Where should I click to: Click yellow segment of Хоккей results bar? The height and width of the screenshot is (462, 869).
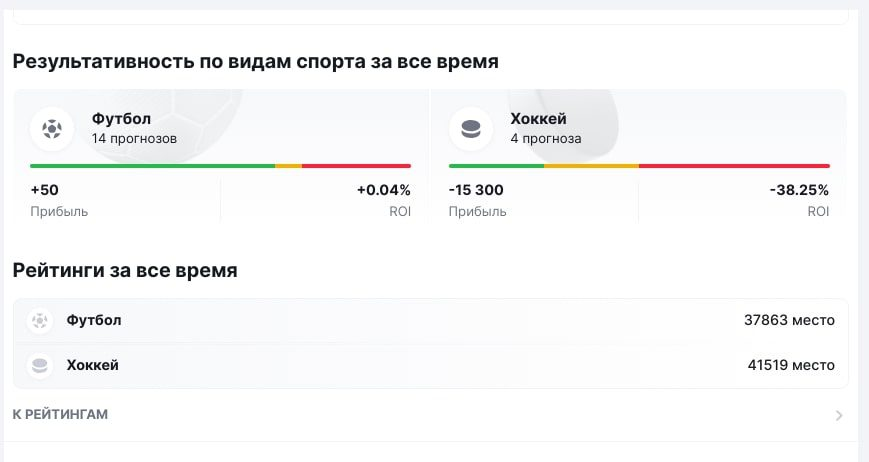591,166
